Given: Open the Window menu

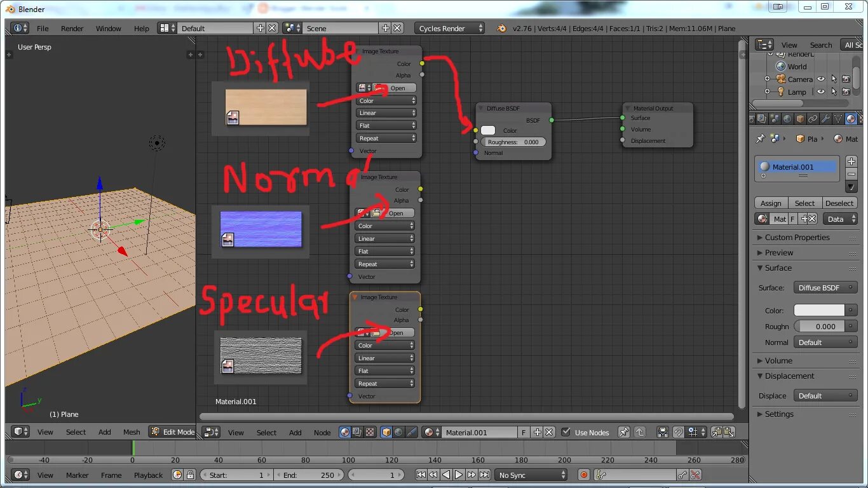Looking at the screenshot, I should (109, 29).
